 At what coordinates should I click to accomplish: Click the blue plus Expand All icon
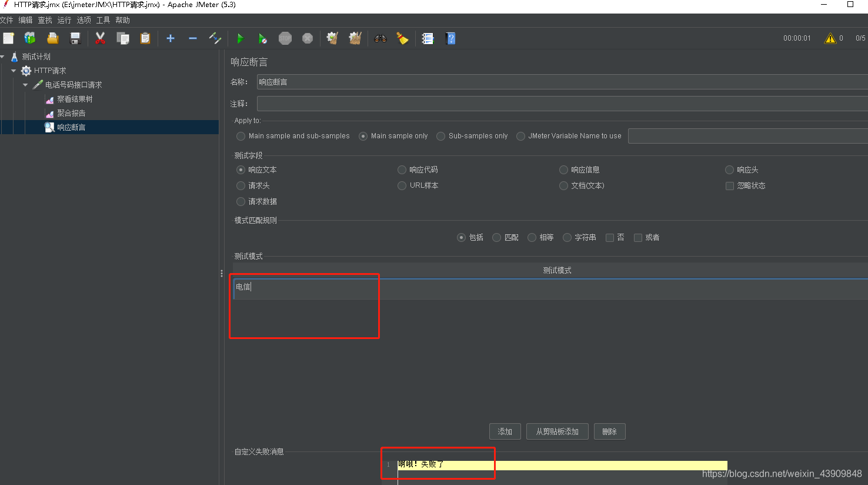(171, 38)
